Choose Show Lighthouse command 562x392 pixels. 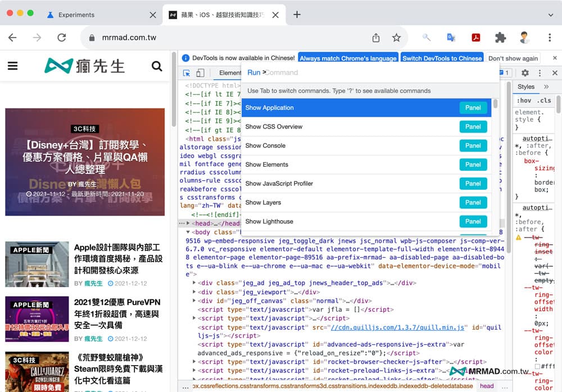pos(366,221)
